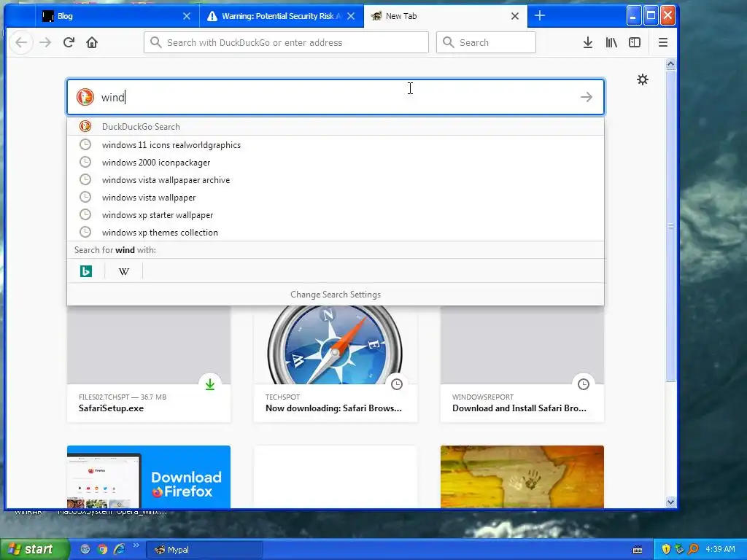This screenshot has height=560, width=747.
Task: Switch to the Blog tab
Action: click(x=117, y=16)
